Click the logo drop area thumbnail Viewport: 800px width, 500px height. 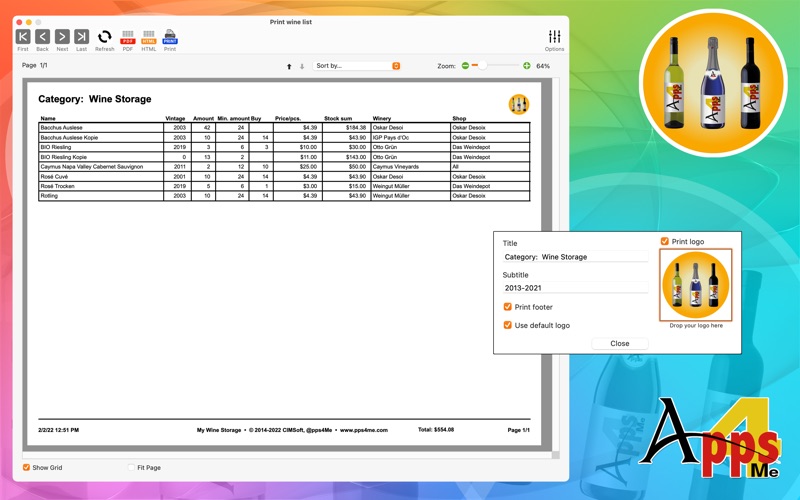[x=695, y=285]
